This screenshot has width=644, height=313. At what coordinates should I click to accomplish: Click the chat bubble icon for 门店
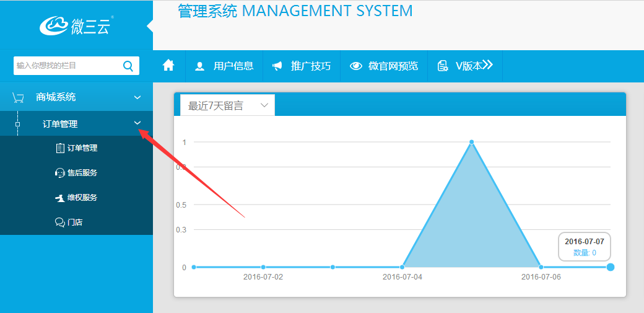click(60, 222)
